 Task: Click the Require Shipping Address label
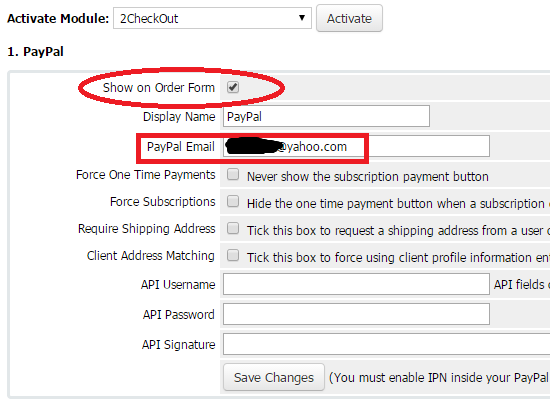[x=147, y=229]
